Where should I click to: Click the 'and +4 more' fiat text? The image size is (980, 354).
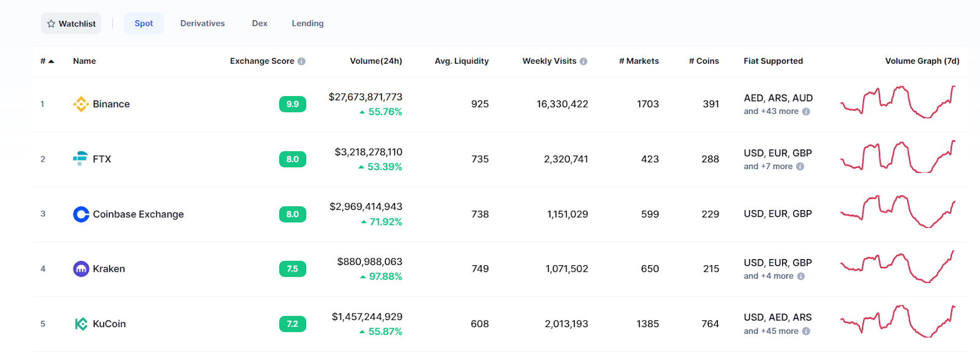[x=769, y=276]
